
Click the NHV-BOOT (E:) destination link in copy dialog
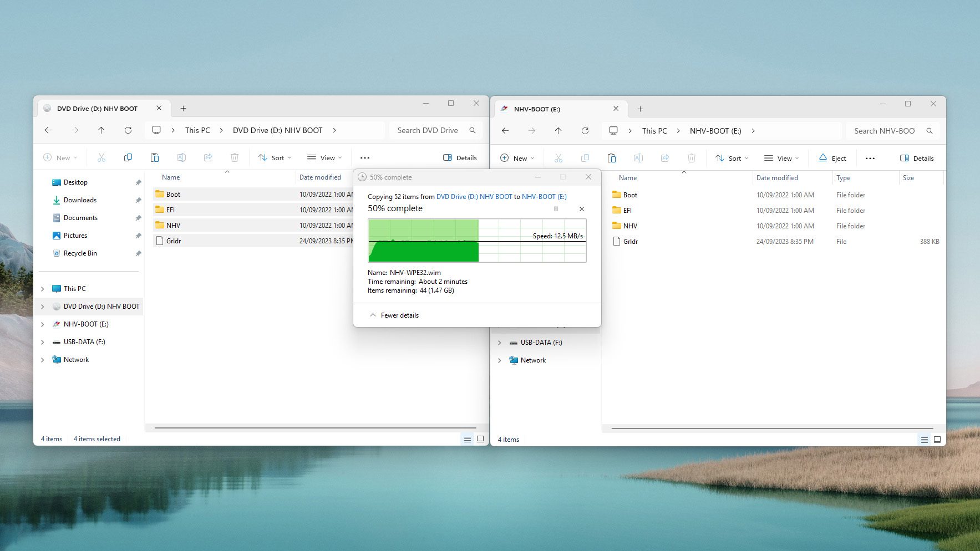tap(544, 197)
